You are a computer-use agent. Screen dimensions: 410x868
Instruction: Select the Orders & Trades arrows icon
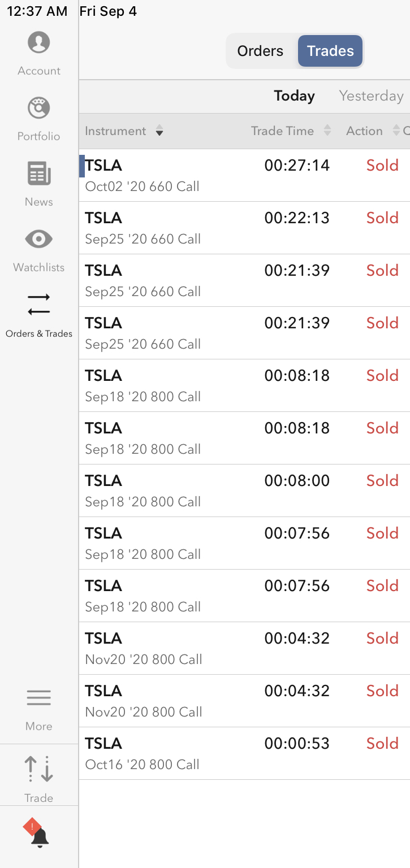click(39, 305)
